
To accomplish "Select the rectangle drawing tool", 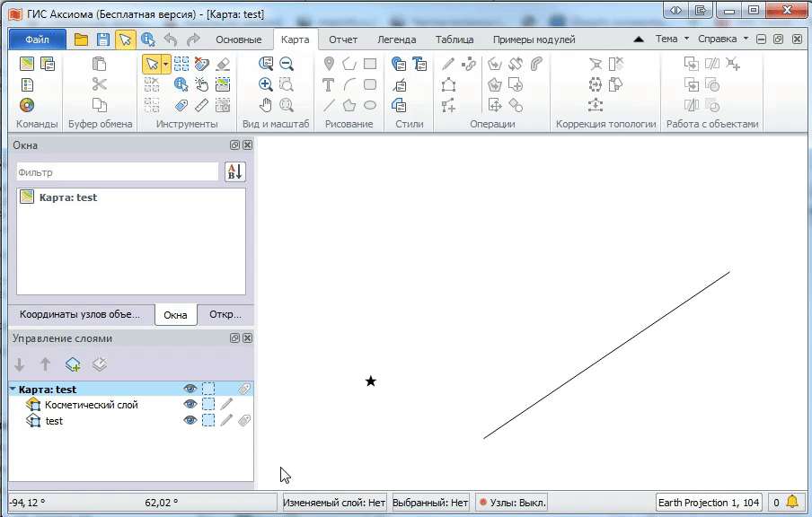I will [370, 64].
